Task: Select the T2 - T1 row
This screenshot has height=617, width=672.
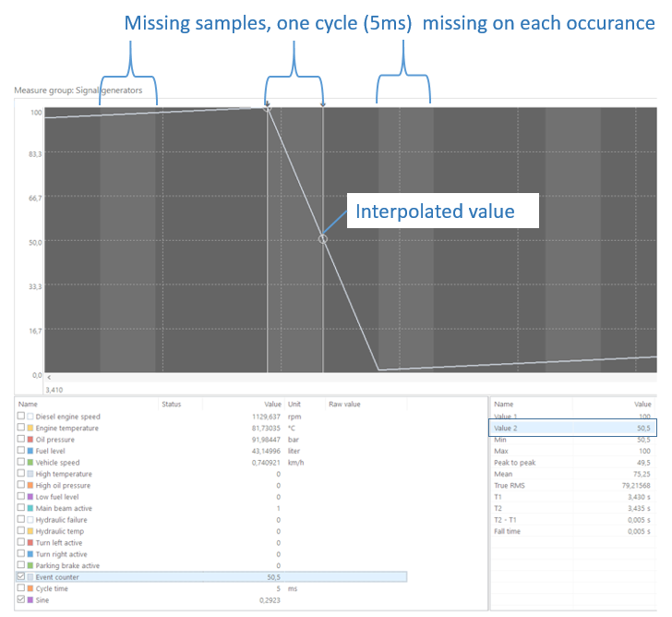Action: click(572, 520)
